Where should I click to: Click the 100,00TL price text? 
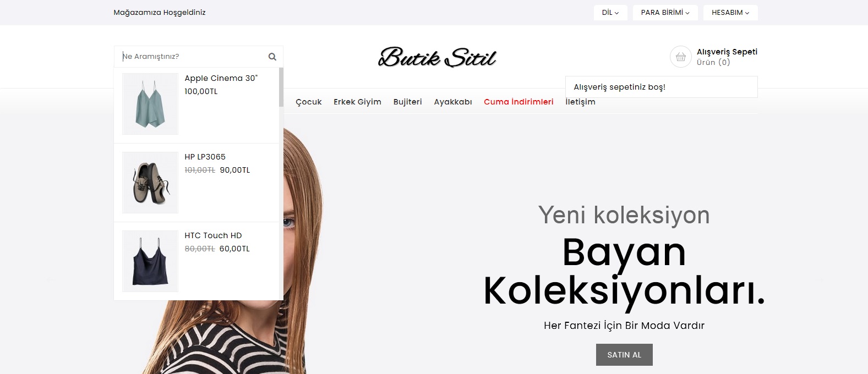click(x=201, y=91)
